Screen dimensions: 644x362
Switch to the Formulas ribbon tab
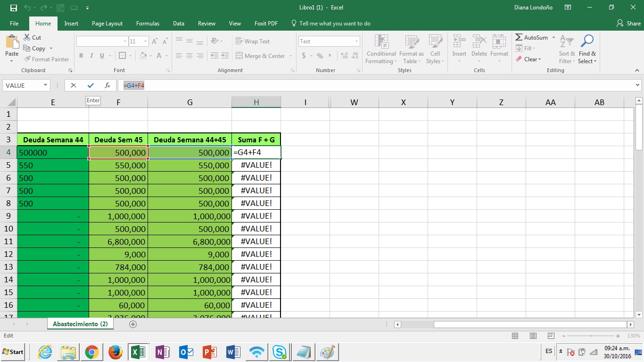[148, 23]
